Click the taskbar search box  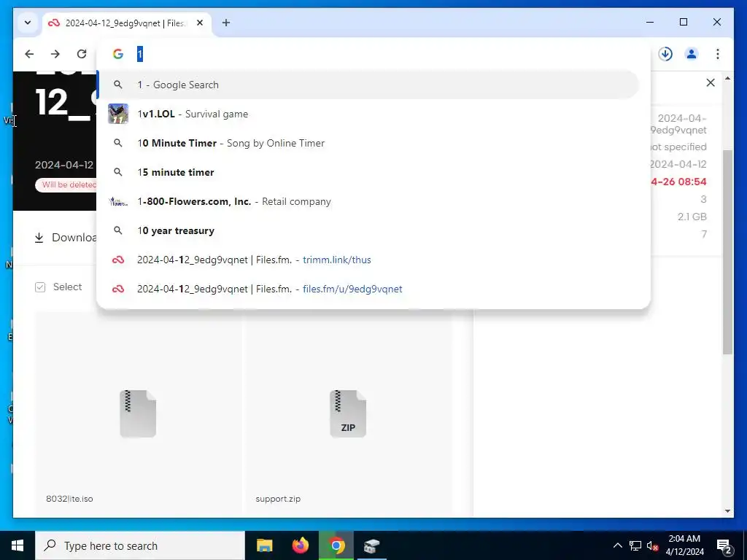pos(140,545)
